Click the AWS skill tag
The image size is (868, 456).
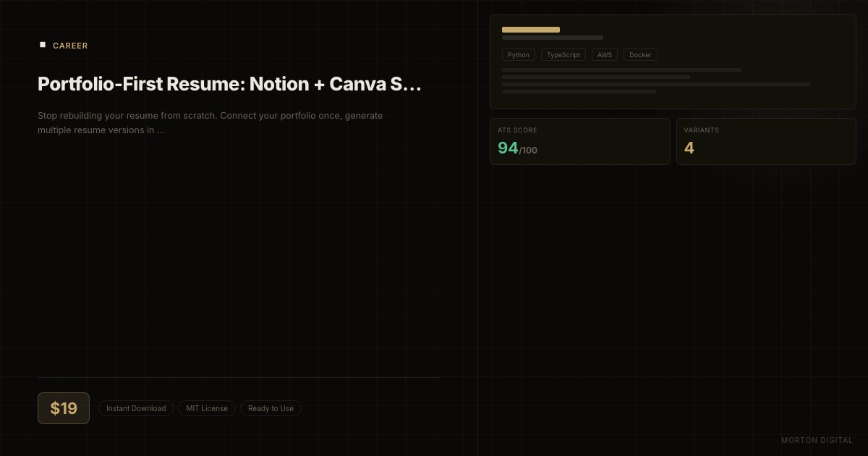(605, 55)
